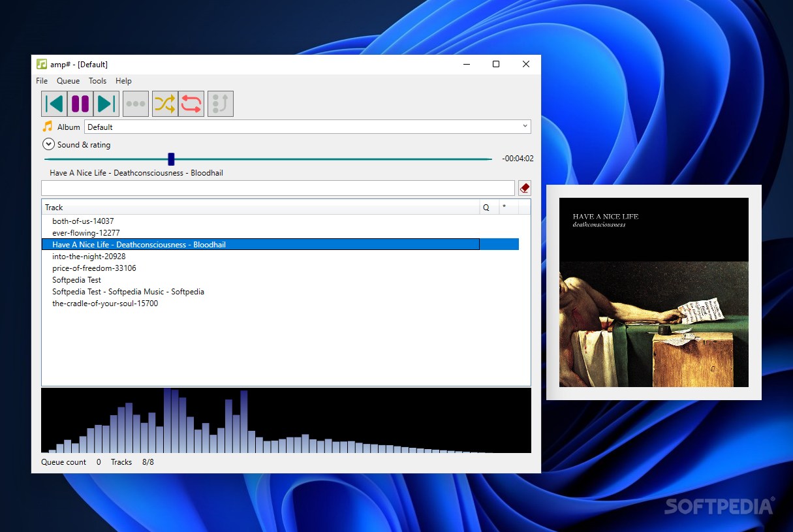This screenshot has width=793, height=532.
Task: Skip to the previous track
Action: 54,104
